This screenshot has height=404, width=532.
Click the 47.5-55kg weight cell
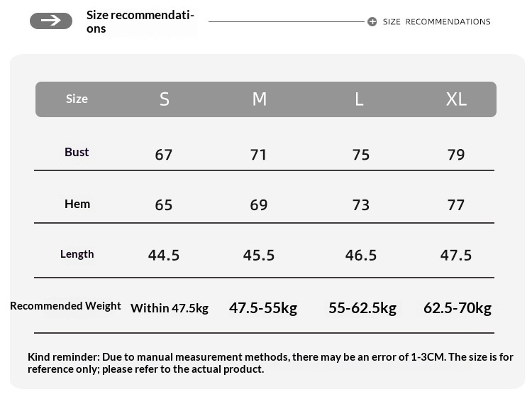[263, 308]
